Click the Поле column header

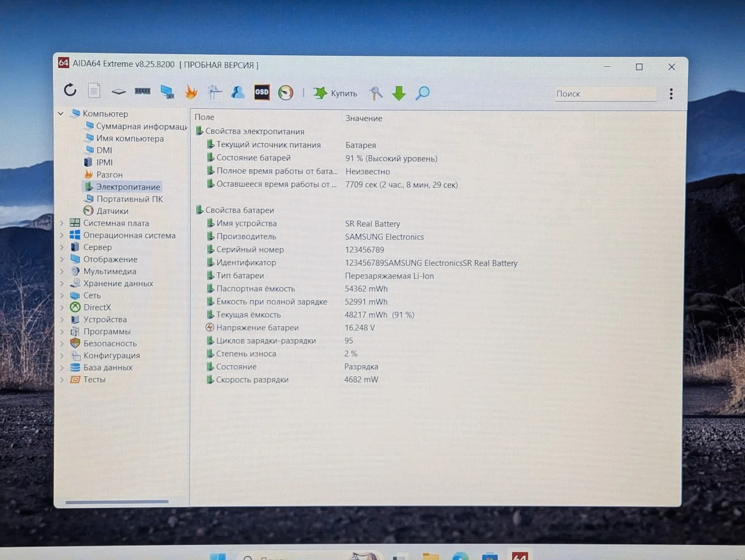[x=204, y=117]
